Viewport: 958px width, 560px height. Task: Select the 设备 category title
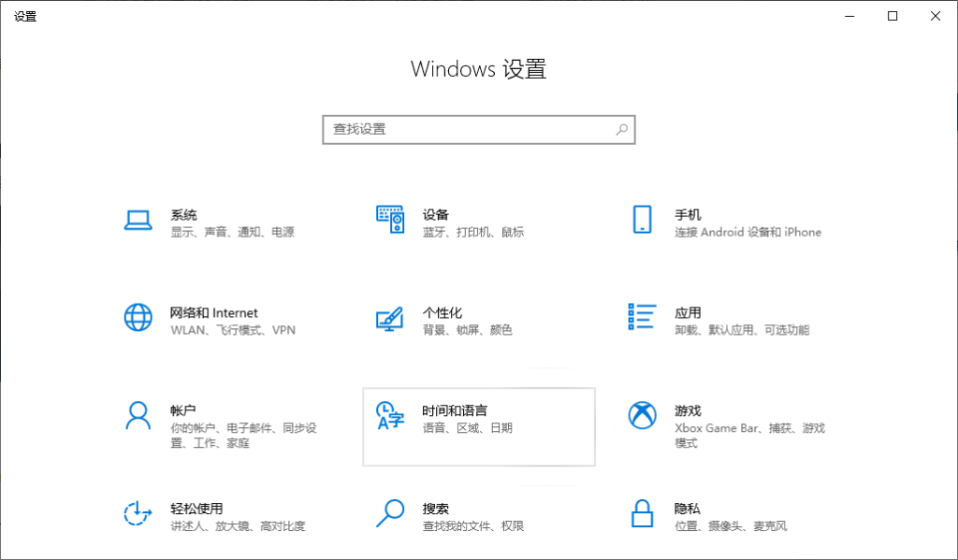click(x=436, y=215)
